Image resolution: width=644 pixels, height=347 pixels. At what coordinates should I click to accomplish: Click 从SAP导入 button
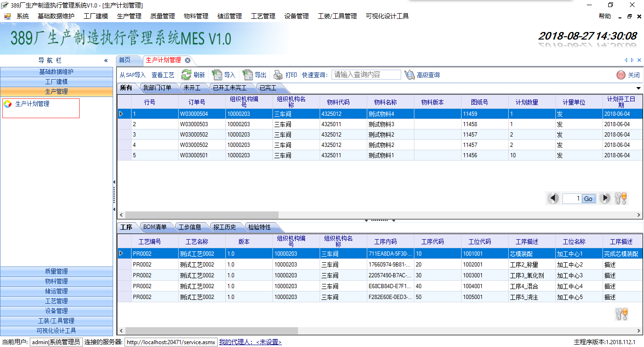132,75
